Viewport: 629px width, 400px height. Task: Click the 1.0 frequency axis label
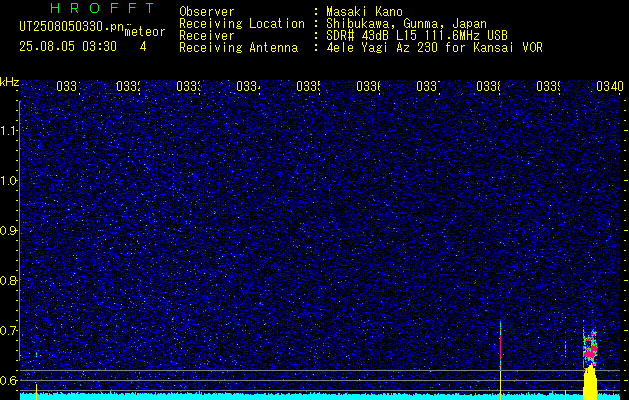coord(8,181)
